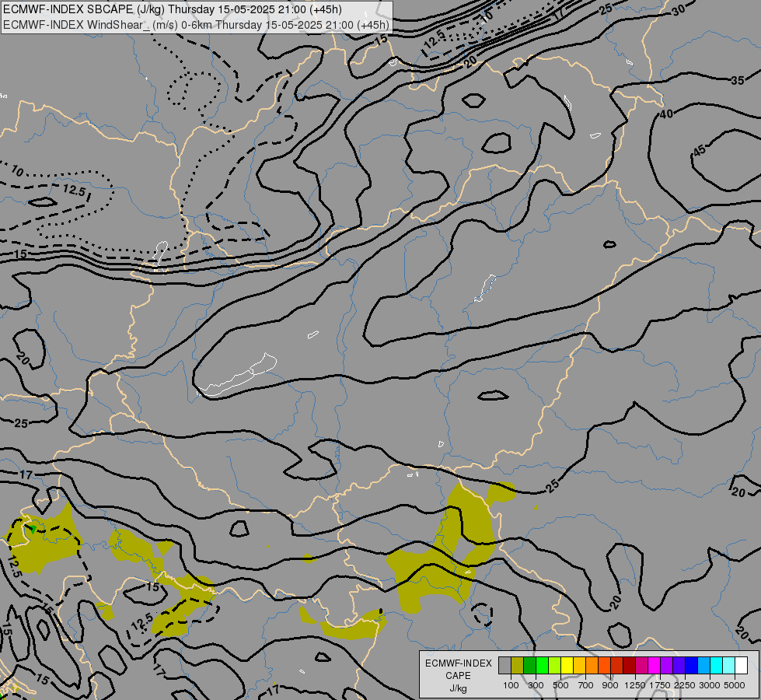This screenshot has height=700, width=761.
Task: Select the bright magenta legend swatch
Action: point(654,666)
